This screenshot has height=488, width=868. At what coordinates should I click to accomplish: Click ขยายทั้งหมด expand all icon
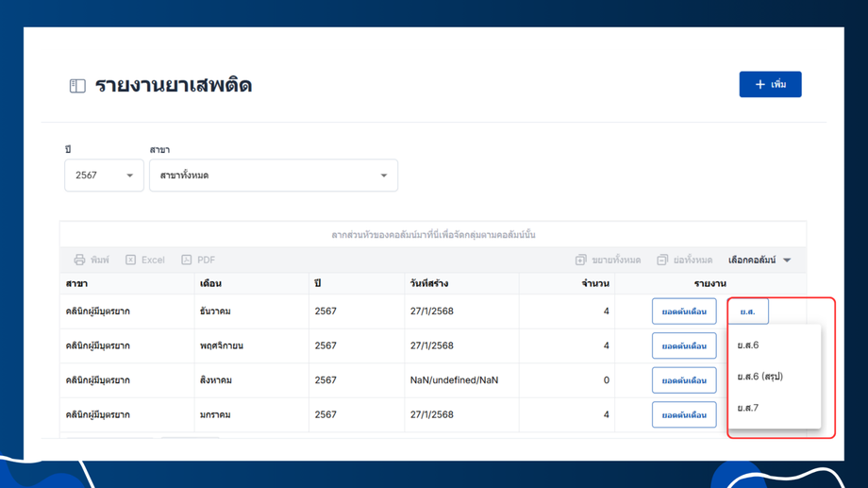pos(580,260)
